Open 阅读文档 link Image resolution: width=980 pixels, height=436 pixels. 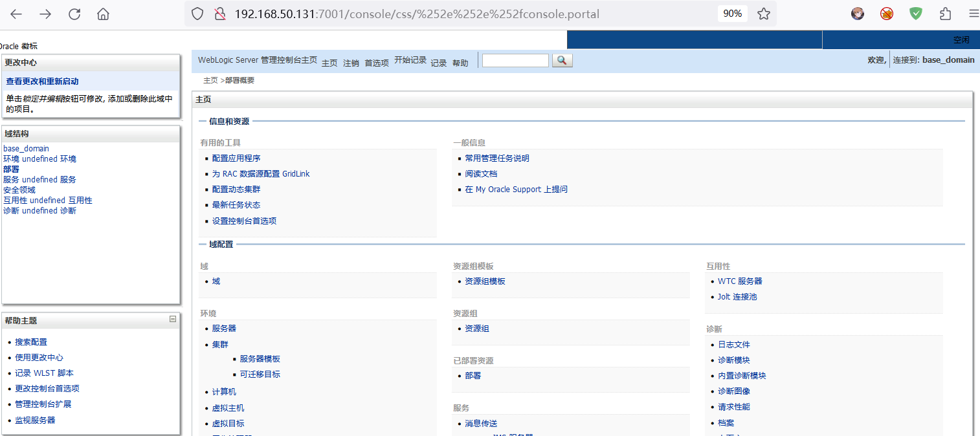[481, 174]
